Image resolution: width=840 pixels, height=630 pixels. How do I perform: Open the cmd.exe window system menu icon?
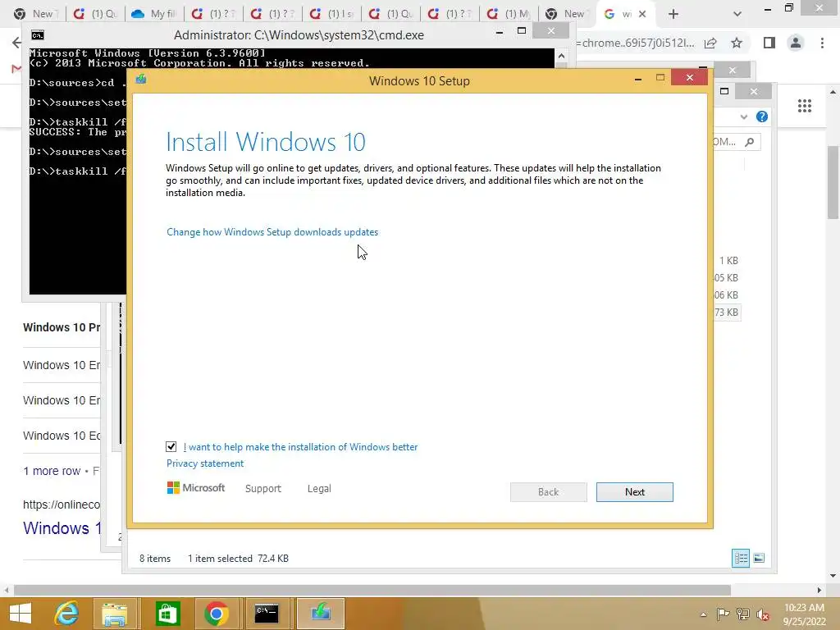(38, 35)
